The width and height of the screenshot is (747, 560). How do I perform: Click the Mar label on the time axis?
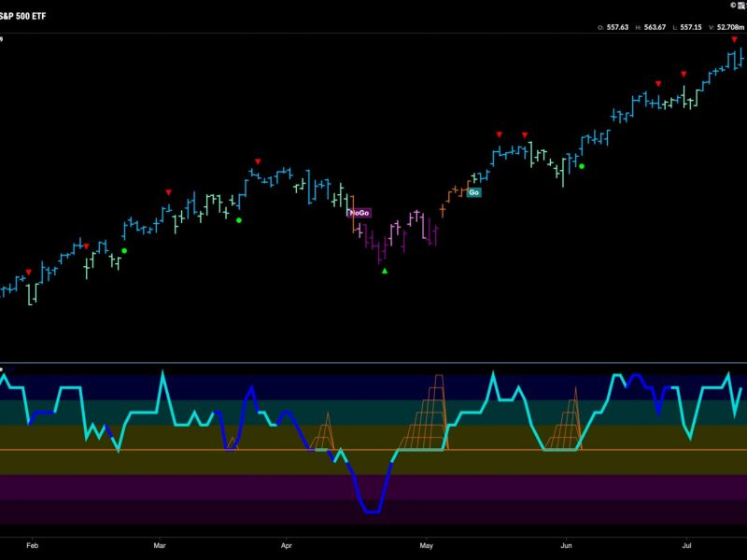160,545
